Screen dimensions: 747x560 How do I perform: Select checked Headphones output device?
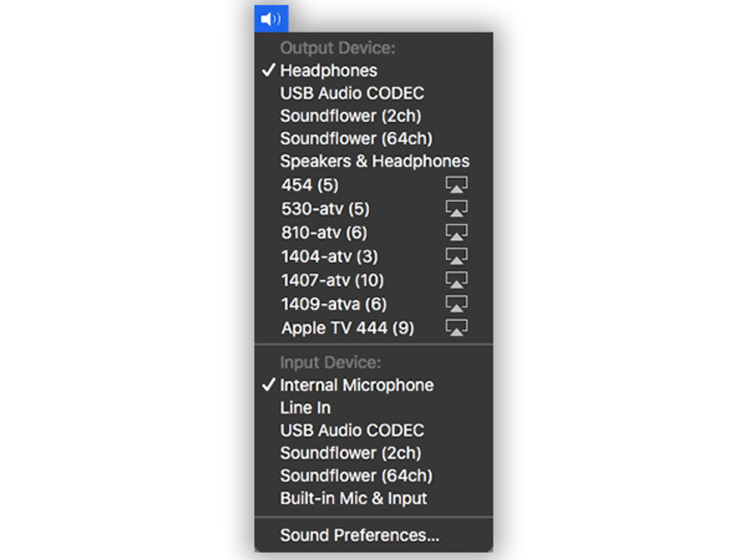coord(329,71)
